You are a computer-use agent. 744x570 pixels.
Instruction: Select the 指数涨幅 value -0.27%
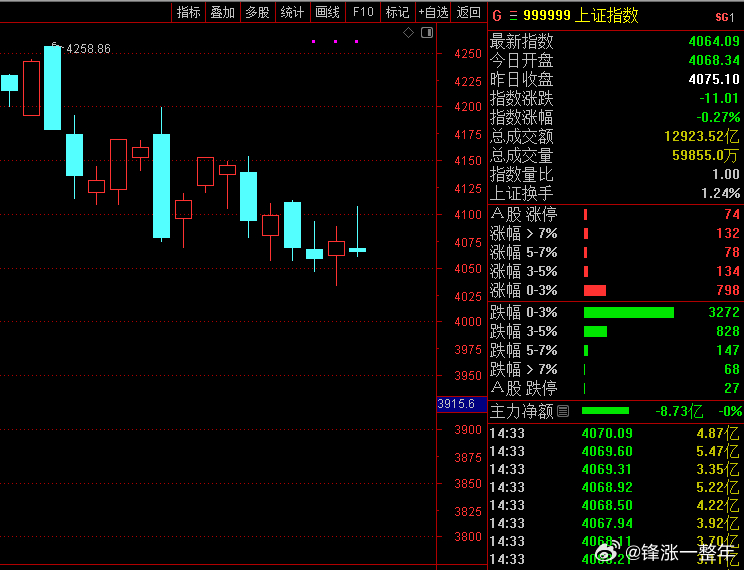pos(718,117)
